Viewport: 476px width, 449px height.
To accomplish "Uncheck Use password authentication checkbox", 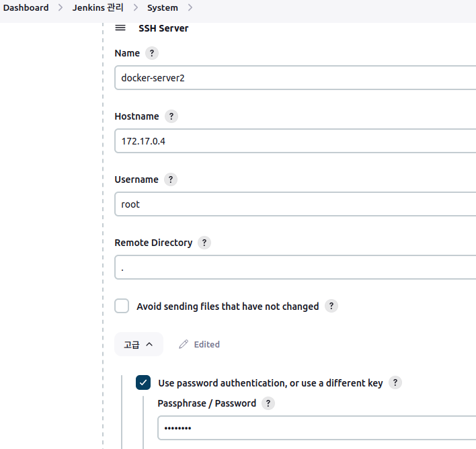I will tap(143, 382).
